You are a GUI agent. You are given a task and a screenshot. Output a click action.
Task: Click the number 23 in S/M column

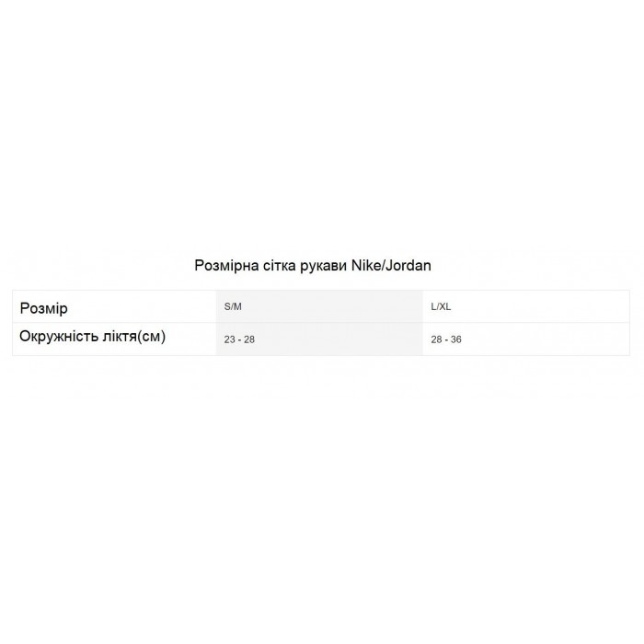[x=229, y=339]
